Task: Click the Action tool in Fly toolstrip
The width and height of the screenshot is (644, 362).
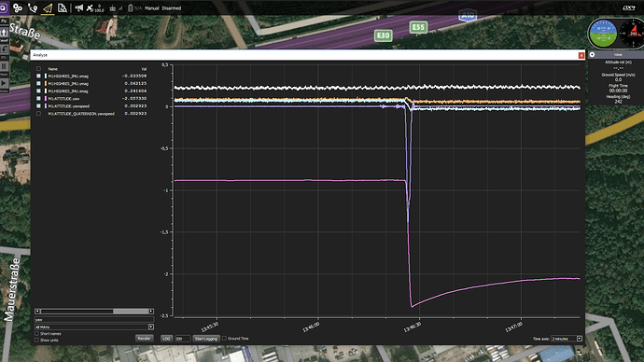Action: 4,85
